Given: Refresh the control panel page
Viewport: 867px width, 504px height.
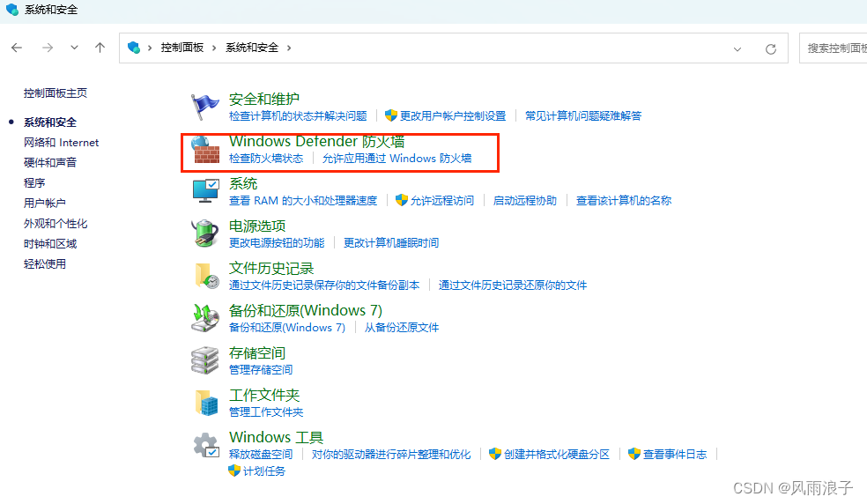Looking at the screenshot, I should click(x=771, y=48).
